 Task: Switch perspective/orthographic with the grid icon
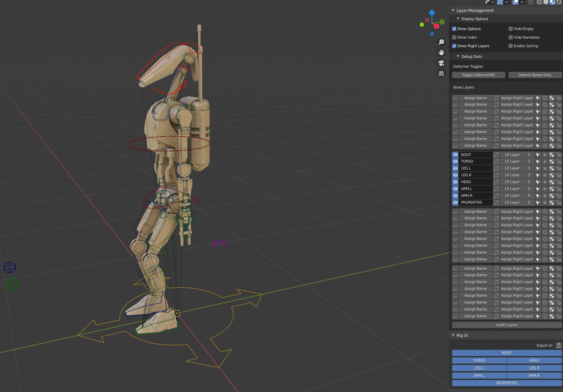point(441,73)
